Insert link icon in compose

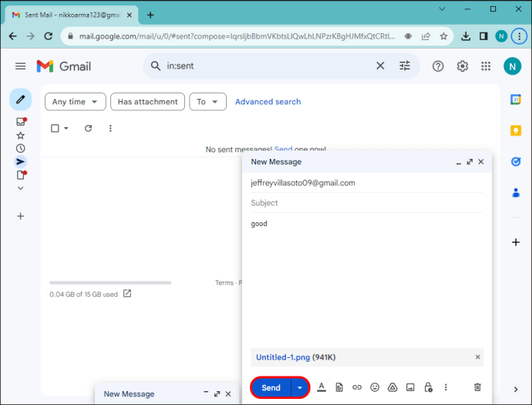pyautogui.click(x=356, y=387)
